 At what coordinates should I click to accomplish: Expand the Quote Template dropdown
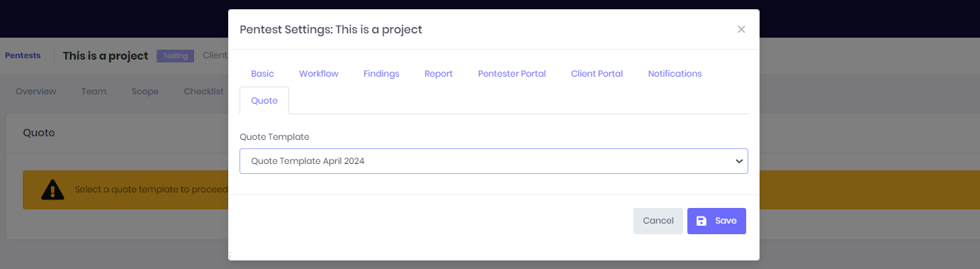pyautogui.click(x=494, y=161)
